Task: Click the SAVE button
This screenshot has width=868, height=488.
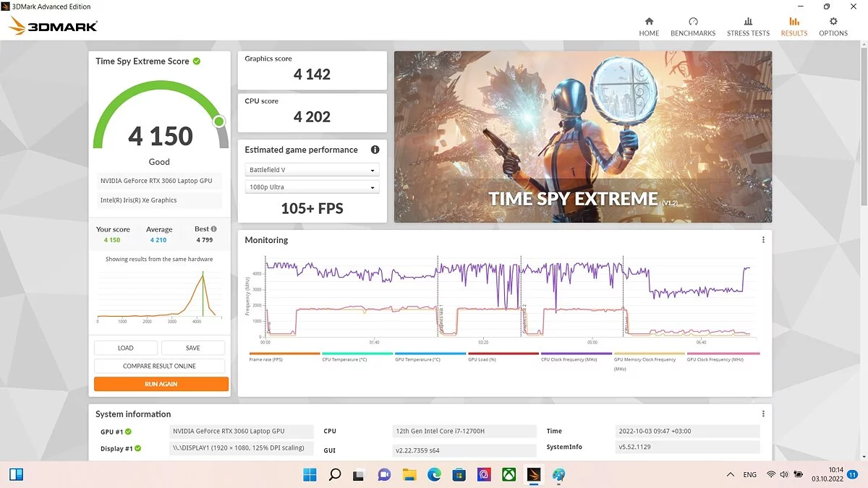Action: click(193, 348)
